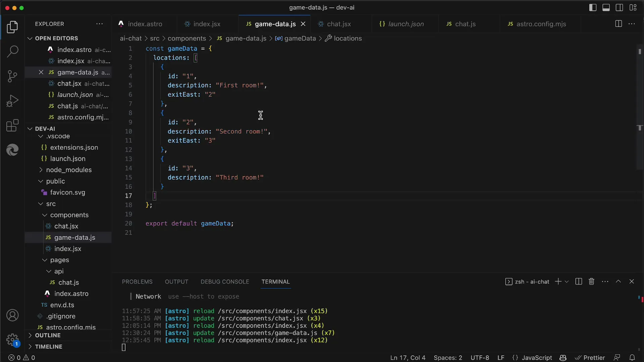
Task: Open the Edge browser tools icon
Action: [x=12, y=150]
